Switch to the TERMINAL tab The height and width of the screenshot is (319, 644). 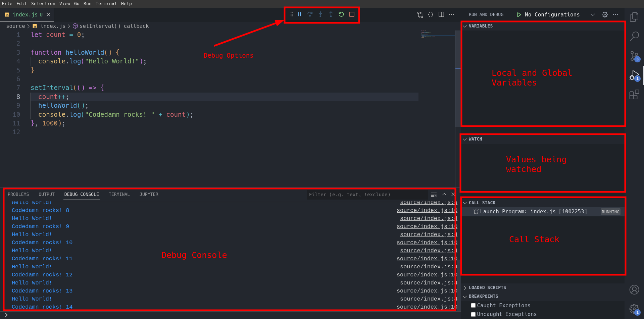119,194
